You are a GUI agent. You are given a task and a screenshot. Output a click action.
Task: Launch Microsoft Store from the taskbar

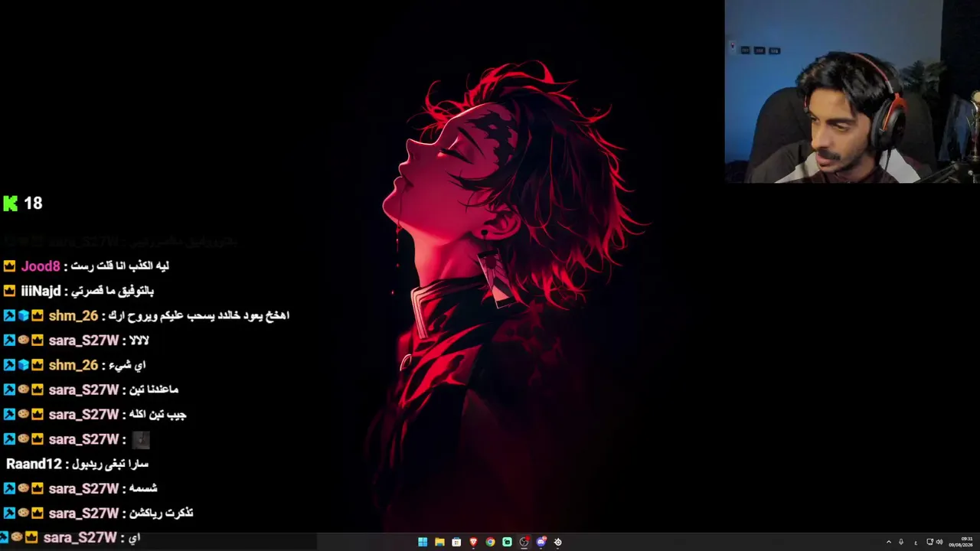(x=456, y=542)
